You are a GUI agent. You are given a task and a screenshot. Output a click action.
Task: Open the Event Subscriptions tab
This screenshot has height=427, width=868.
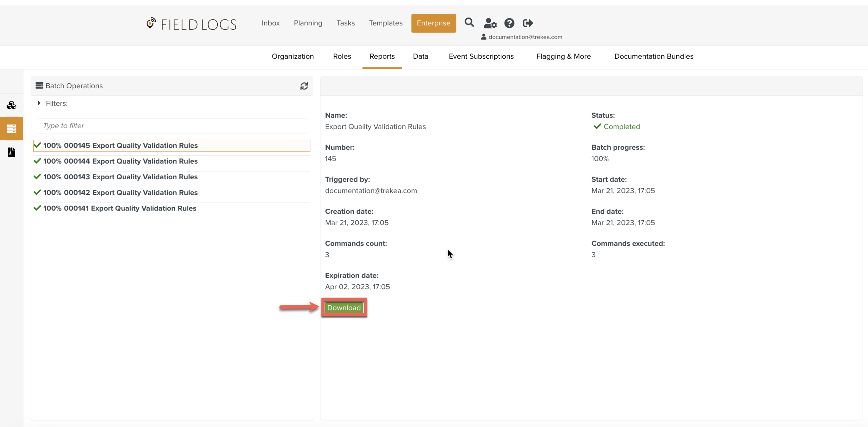(481, 56)
